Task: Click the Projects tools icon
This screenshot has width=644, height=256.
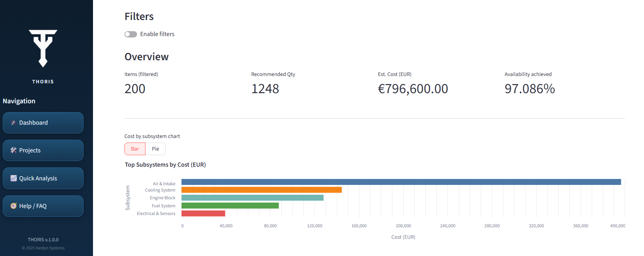Action: (x=13, y=150)
